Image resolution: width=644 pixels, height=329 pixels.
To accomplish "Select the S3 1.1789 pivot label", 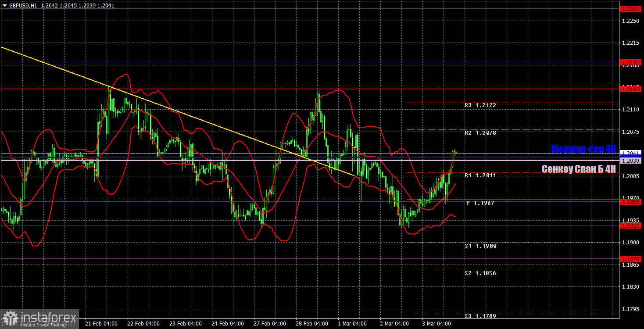I will [x=480, y=316].
